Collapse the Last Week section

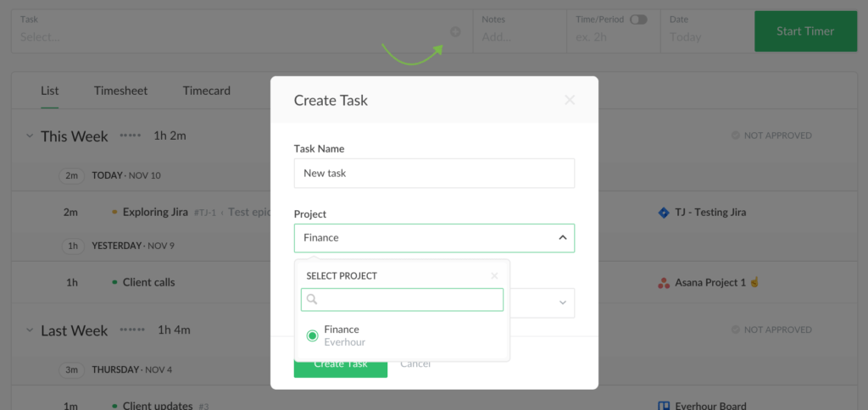(29, 330)
